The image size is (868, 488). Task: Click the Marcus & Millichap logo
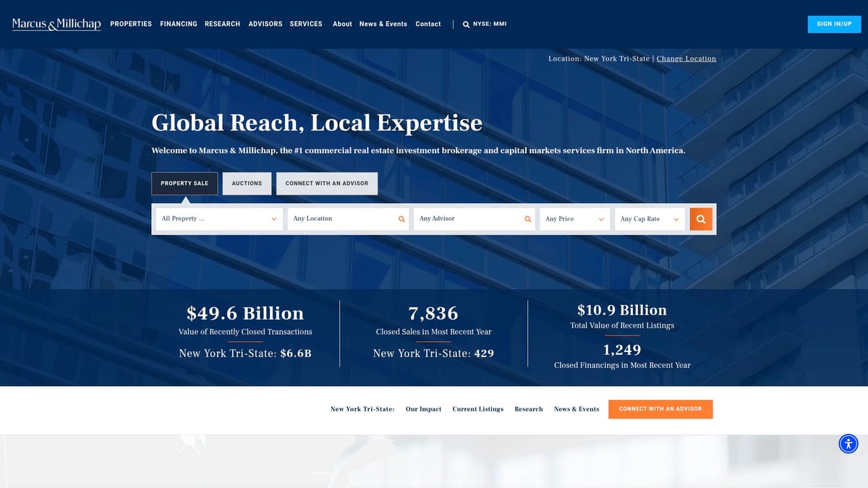click(x=56, y=23)
